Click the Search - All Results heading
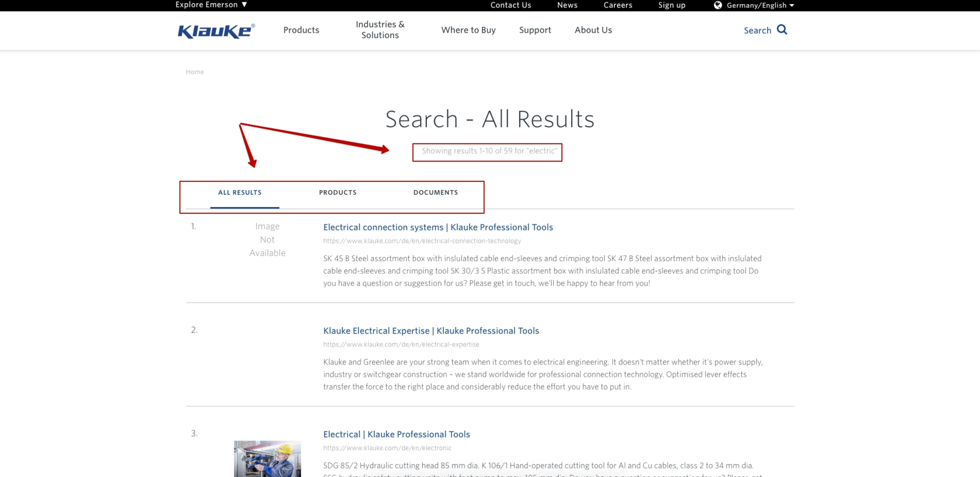The width and height of the screenshot is (980, 477). point(490,119)
